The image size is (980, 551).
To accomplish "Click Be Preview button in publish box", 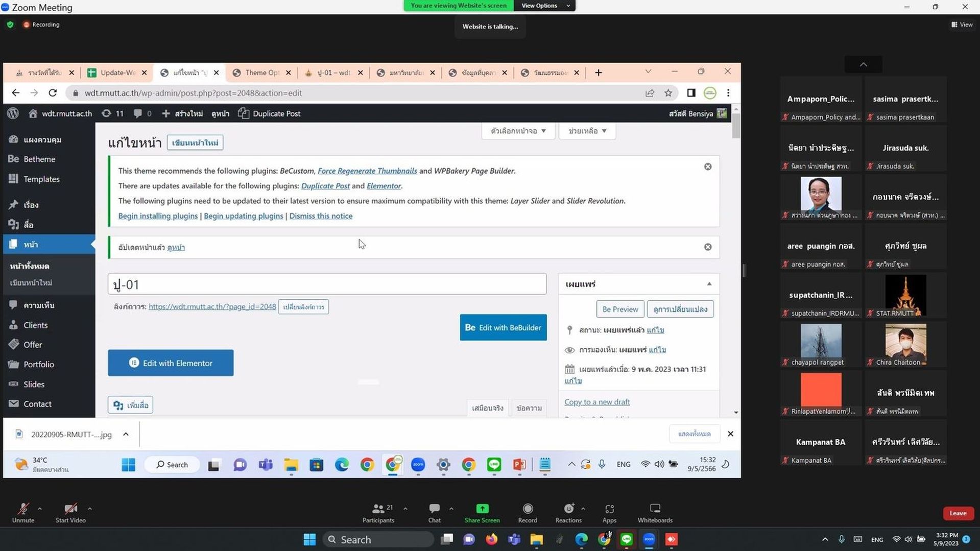I will coord(620,309).
